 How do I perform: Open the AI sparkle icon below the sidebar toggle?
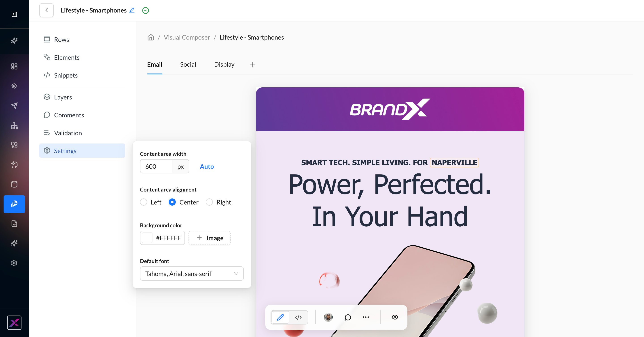pos(14,40)
